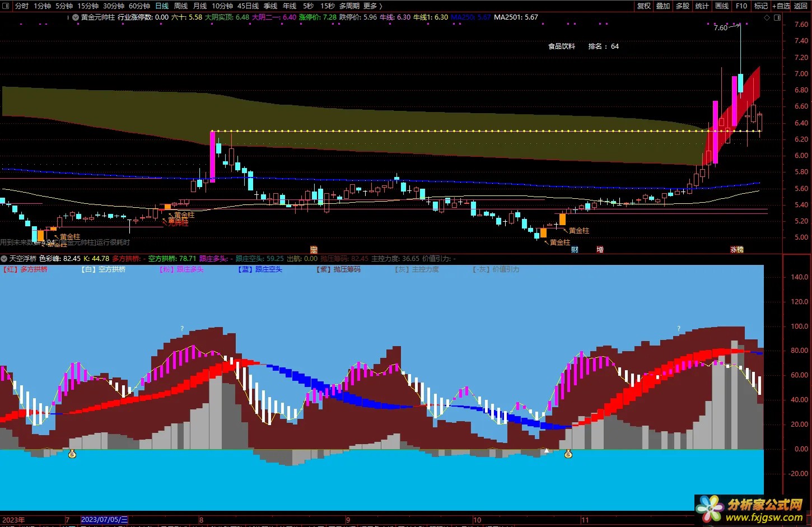Screen dimensions: 812x527
Task: Click the 跌停价: 5.96 value
Action: 358,17
